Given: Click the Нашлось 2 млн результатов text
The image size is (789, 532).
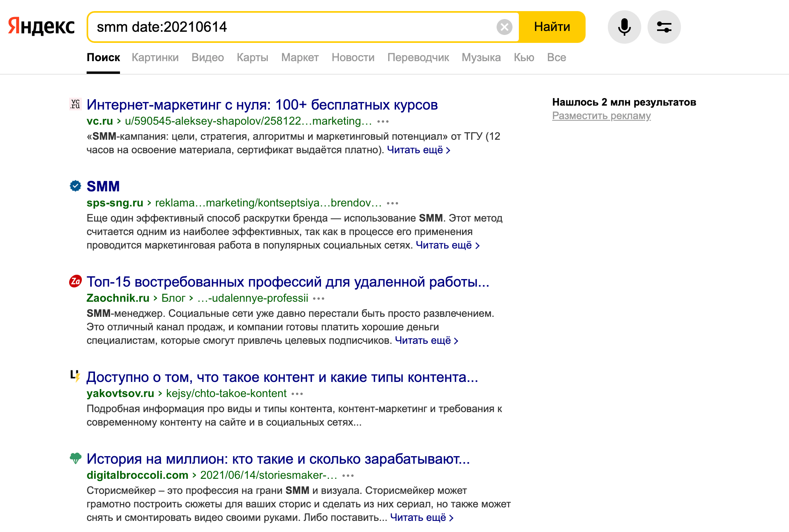Looking at the screenshot, I should click(624, 102).
